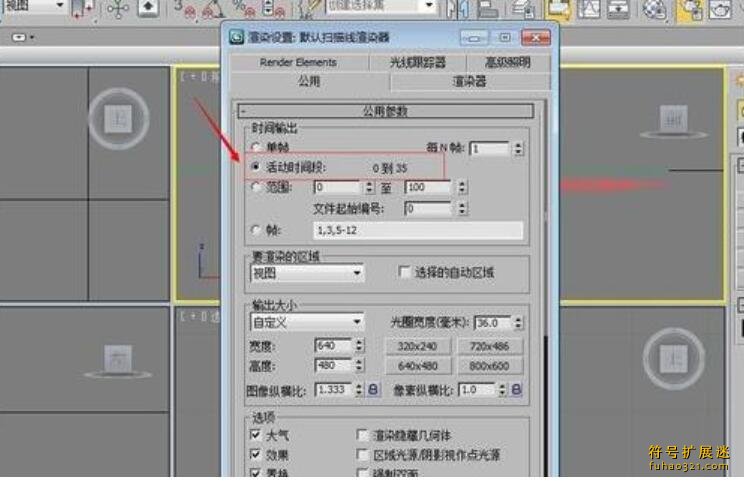Click the 前 ViewCube in front viewport
Image resolution: width=744 pixels, height=481 pixels.
click(673, 119)
